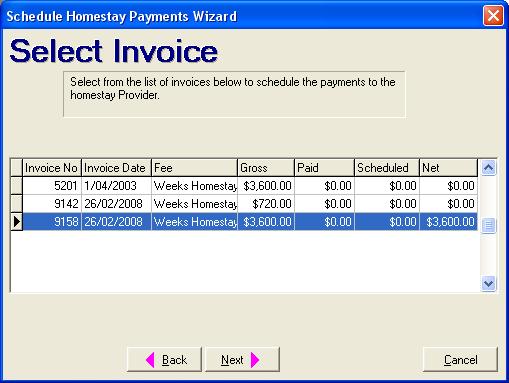Click the invoice date 1/04/2003
509x383 pixels.
116,186
